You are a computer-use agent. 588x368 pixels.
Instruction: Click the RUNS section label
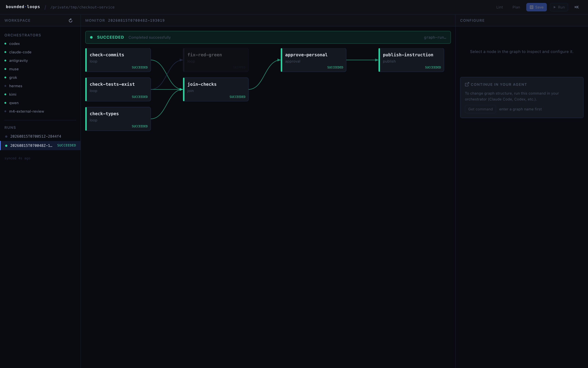tap(10, 128)
